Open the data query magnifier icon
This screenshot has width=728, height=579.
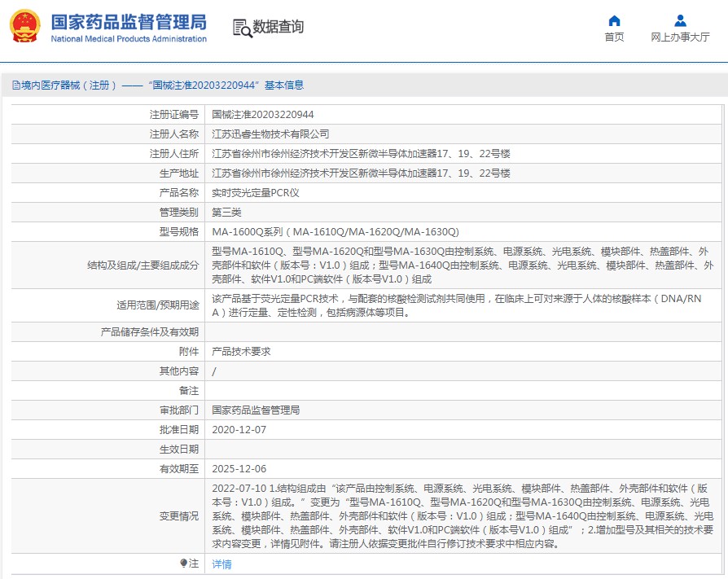coord(243,29)
